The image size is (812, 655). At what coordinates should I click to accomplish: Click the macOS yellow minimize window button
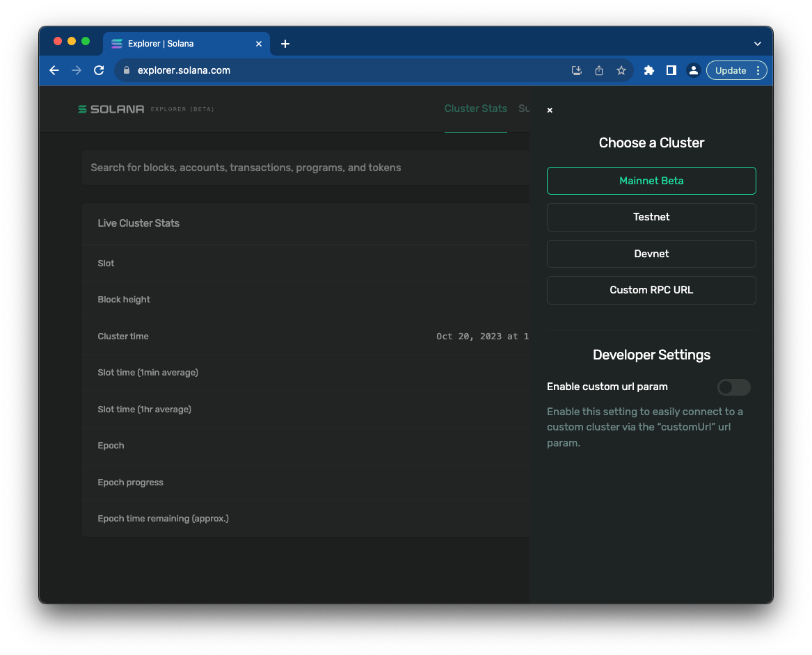tap(72, 42)
